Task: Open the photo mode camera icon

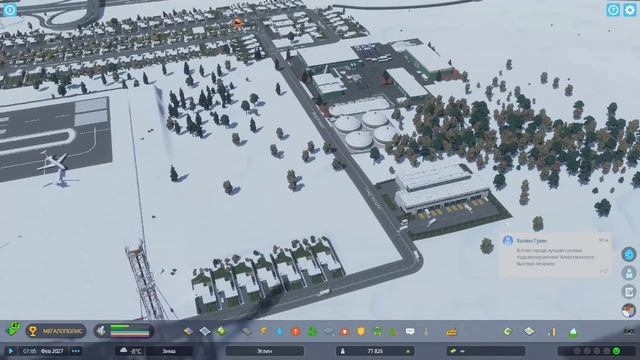Action: coord(629,331)
